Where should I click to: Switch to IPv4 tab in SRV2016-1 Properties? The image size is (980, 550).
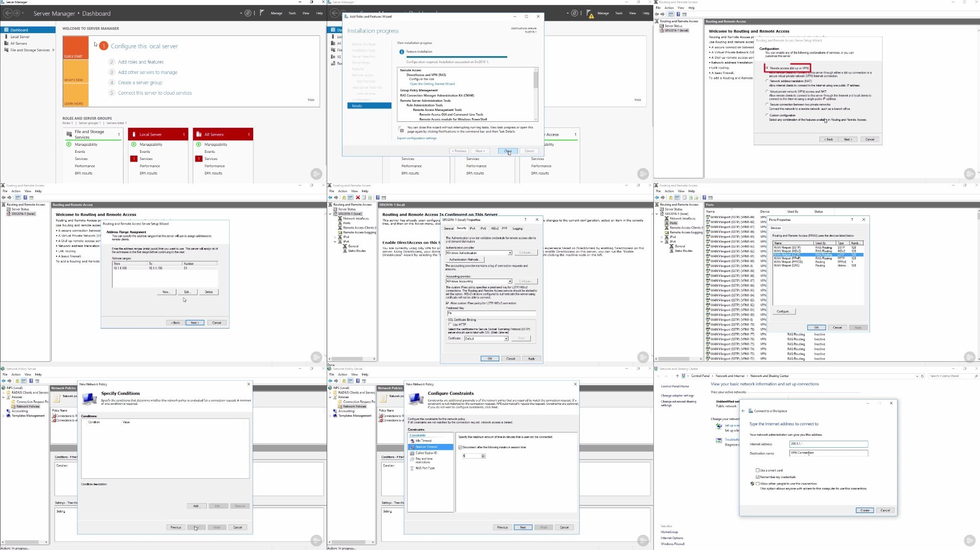(473, 228)
